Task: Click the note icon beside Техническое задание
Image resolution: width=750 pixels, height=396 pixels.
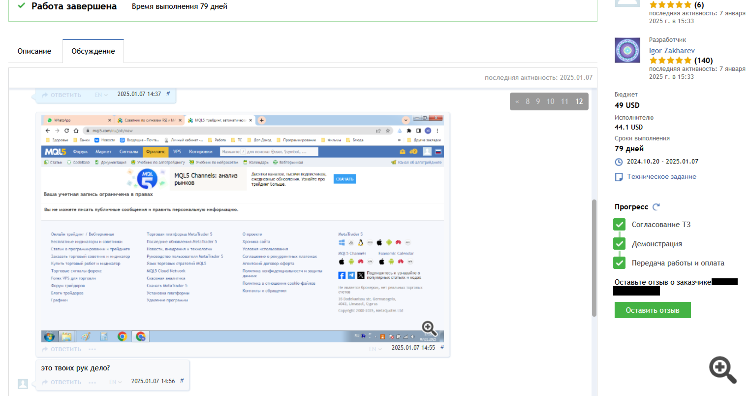Action: pos(618,177)
